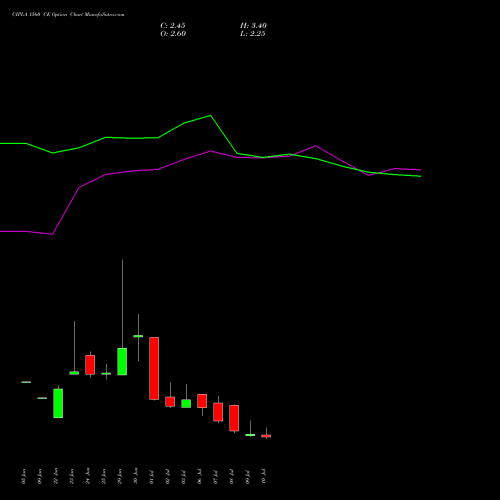
Task: Click the "01 Jul" date label
Action: coord(152,476)
